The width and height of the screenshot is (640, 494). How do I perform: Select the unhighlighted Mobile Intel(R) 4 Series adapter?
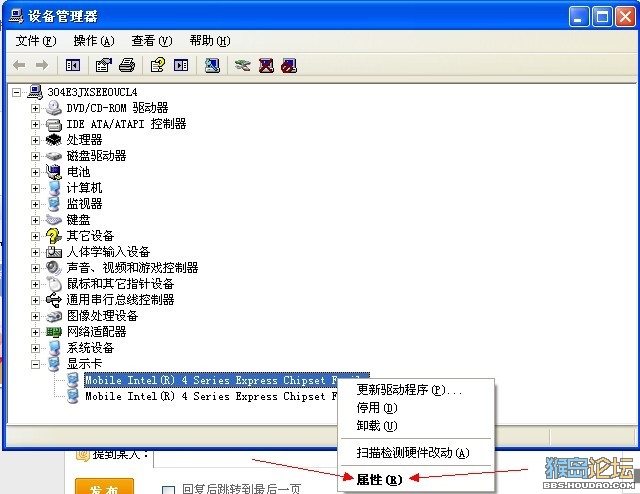[x=211, y=396]
